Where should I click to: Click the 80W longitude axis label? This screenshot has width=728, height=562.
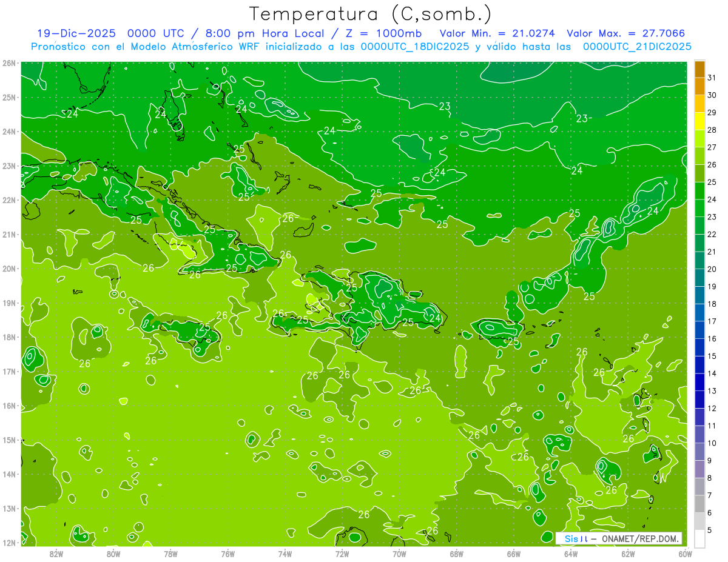[x=113, y=554]
